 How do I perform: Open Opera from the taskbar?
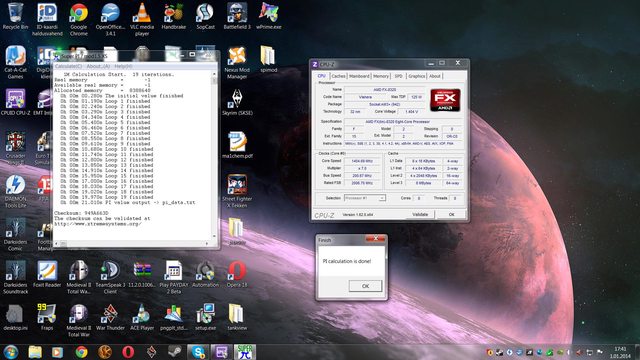[x=128, y=352]
